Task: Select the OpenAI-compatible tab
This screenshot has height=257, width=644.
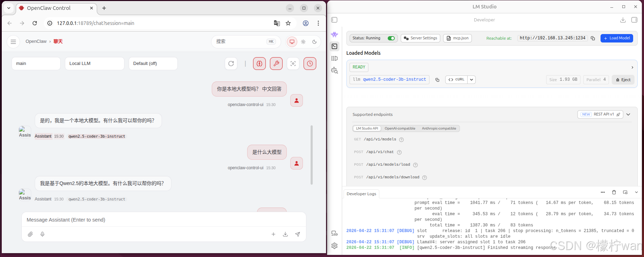Action: pos(400,128)
